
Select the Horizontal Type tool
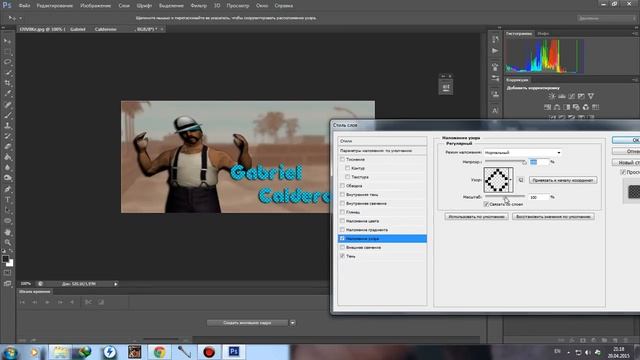pyautogui.click(x=7, y=200)
